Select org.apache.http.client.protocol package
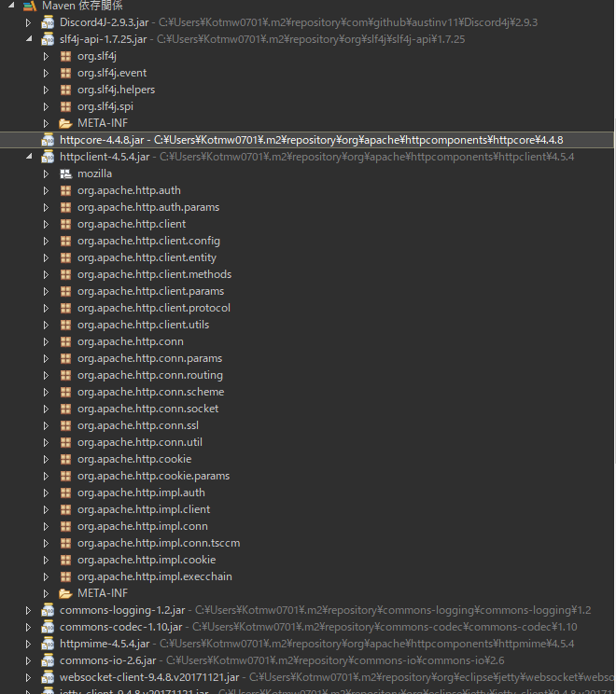The image size is (616, 694). [x=154, y=308]
